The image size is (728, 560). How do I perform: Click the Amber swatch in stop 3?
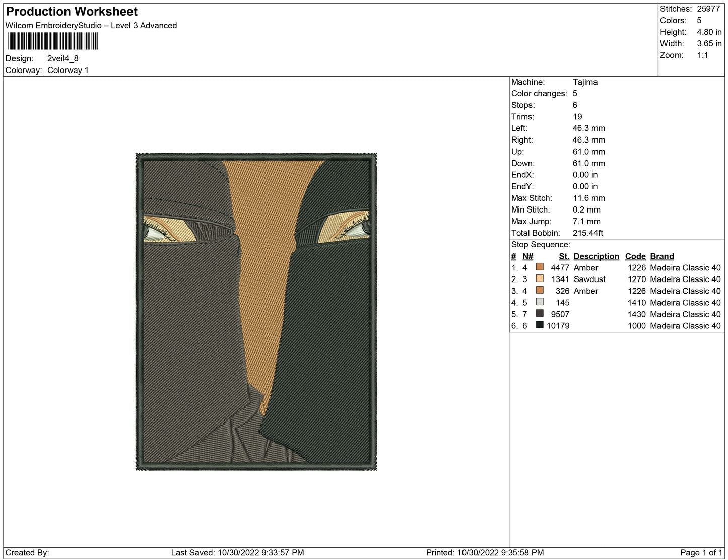click(x=540, y=291)
